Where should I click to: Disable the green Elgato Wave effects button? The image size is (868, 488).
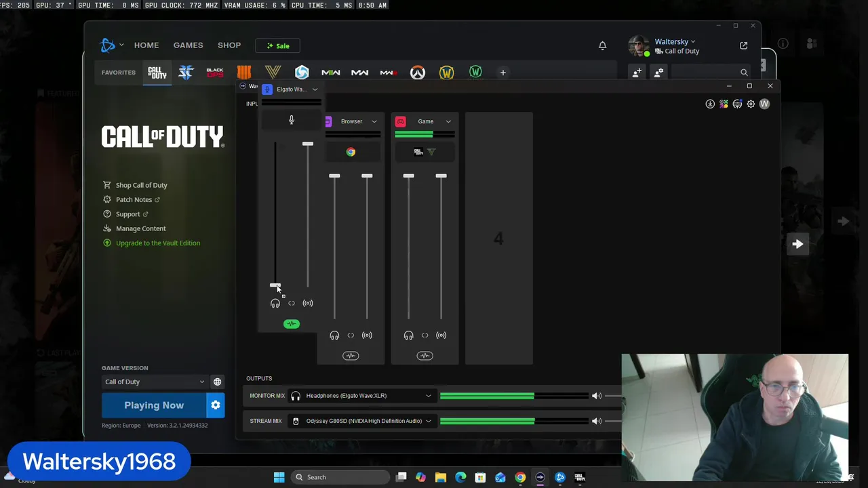click(x=292, y=324)
